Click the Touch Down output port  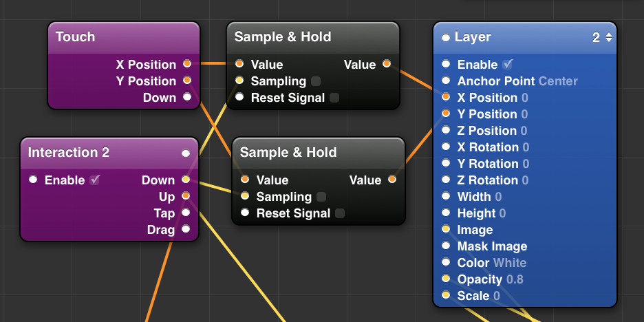[x=187, y=98]
